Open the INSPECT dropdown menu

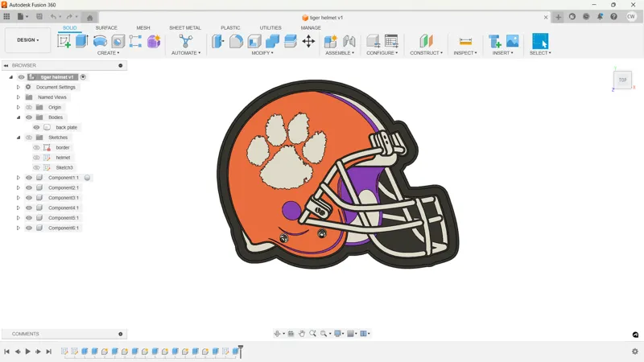pos(465,53)
